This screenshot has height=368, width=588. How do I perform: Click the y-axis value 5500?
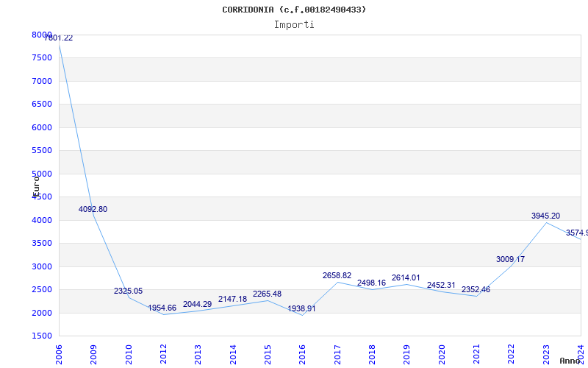click(x=42, y=151)
